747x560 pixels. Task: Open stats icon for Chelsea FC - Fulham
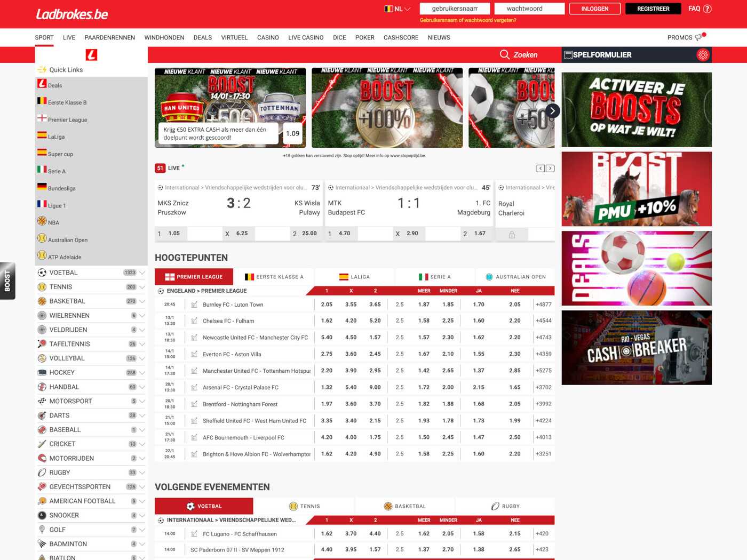pyautogui.click(x=194, y=321)
